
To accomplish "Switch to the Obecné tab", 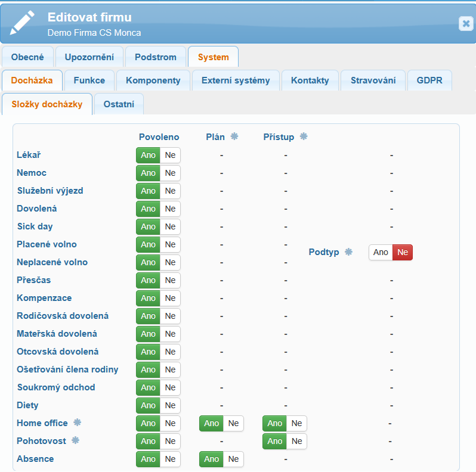I will click(27, 57).
